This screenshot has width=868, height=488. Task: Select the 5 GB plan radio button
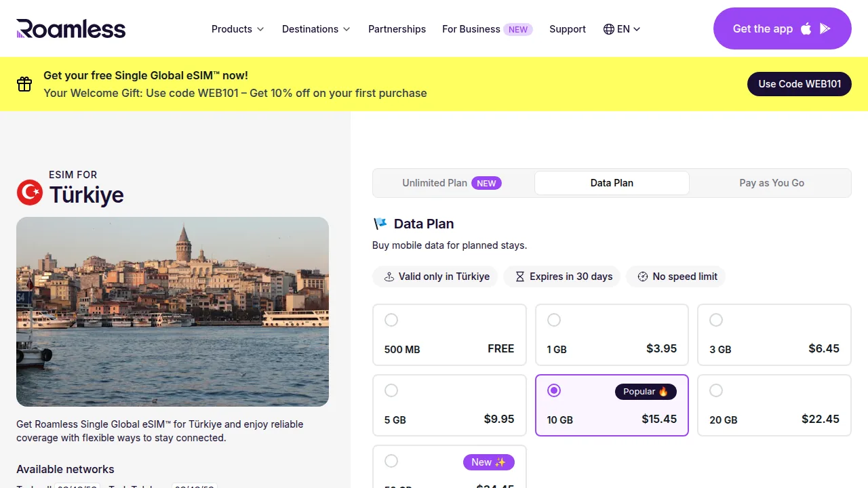tap(391, 390)
